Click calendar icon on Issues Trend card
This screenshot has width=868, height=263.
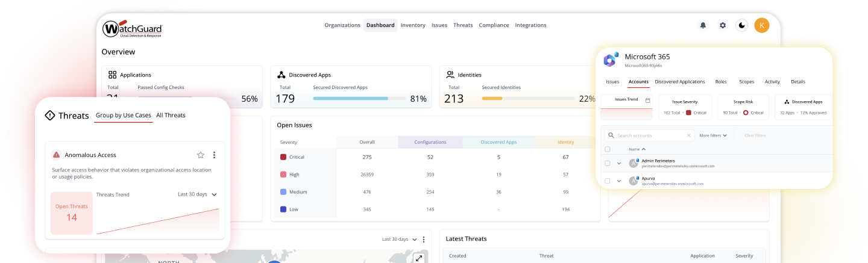[647, 101]
